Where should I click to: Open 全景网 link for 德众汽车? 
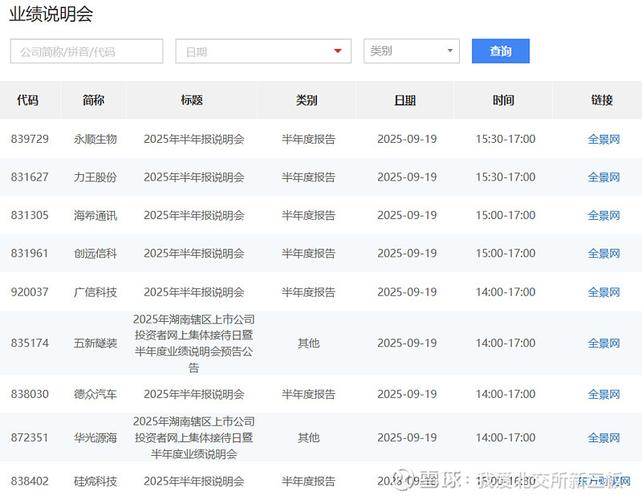click(x=603, y=394)
